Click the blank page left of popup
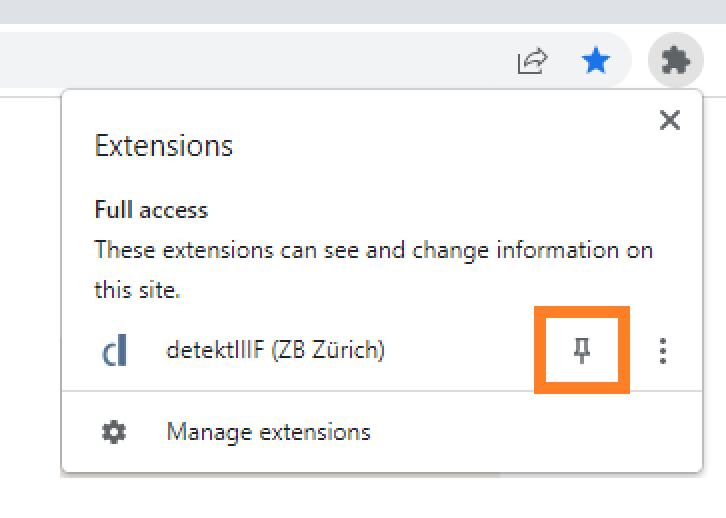This screenshot has height=518, width=726. click(x=30, y=300)
